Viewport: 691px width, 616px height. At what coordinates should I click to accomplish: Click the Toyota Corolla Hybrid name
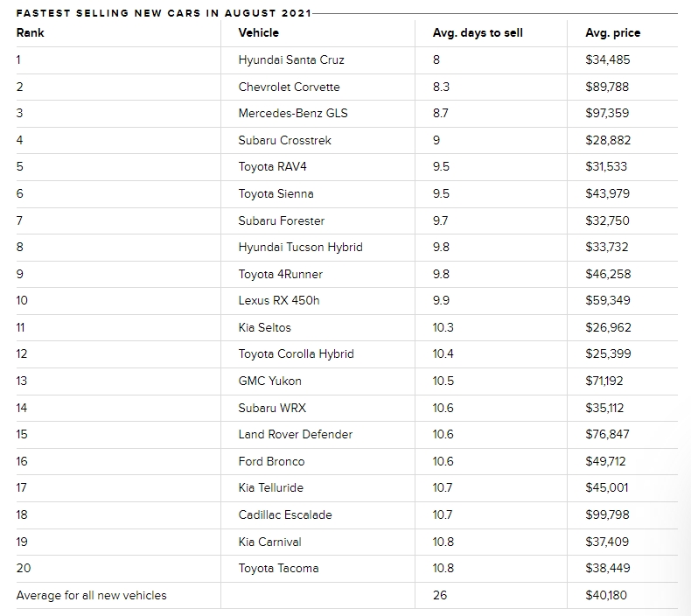pos(296,353)
